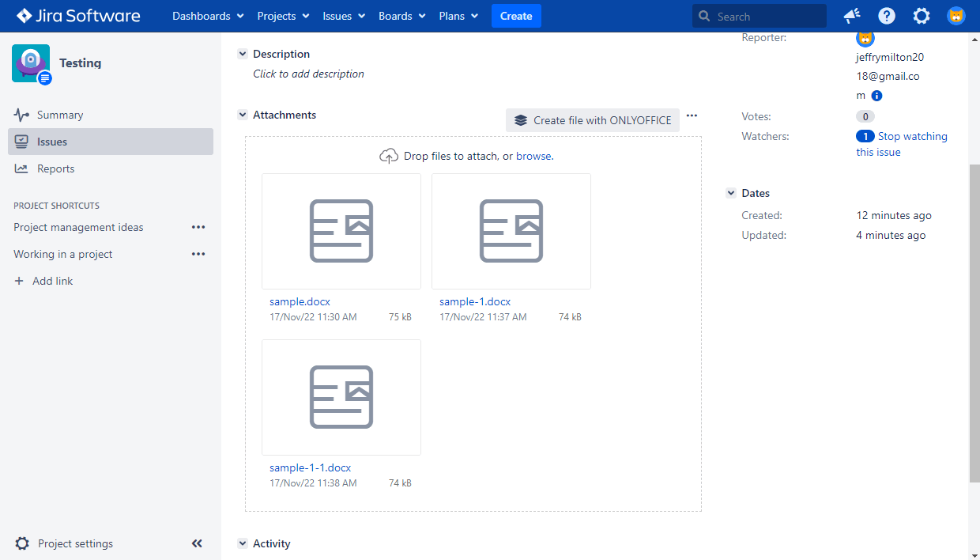The image size is (980, 560).
Task: Open the help question mark icon
Action: [x=887, y=16]
